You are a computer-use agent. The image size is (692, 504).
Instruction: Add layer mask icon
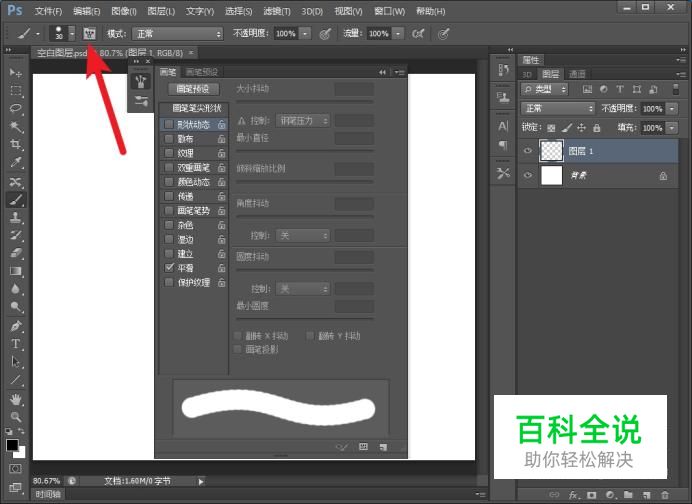(x=591, y=495)
